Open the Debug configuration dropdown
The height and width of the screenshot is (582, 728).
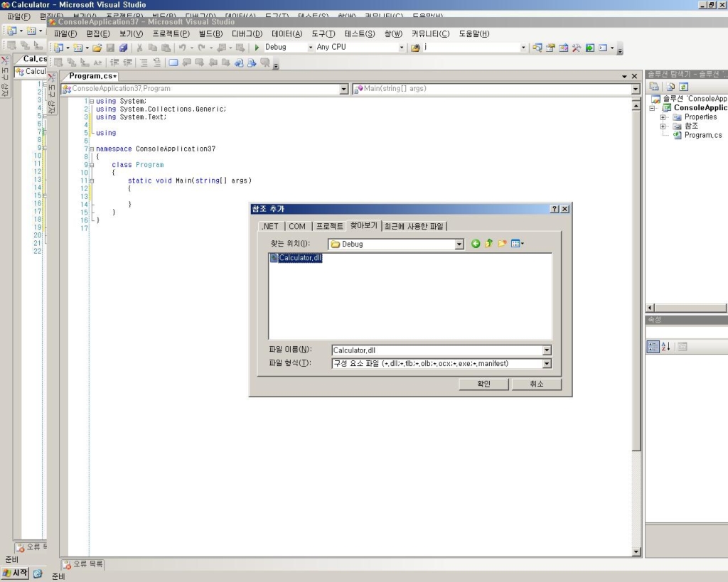(311, 48)
